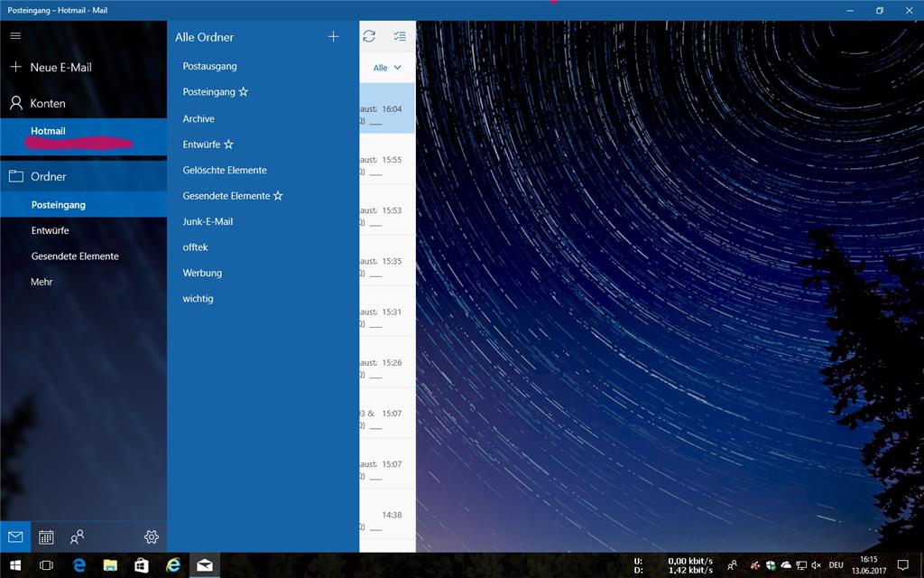Select the email received at 15:35
Viewport: 924px width, 578px height.
386,261
